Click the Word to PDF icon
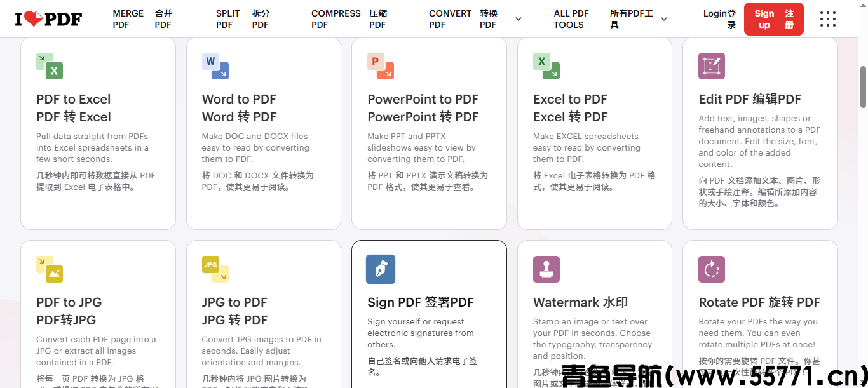Viewport: 868px width, 388px height. (215, 66)
